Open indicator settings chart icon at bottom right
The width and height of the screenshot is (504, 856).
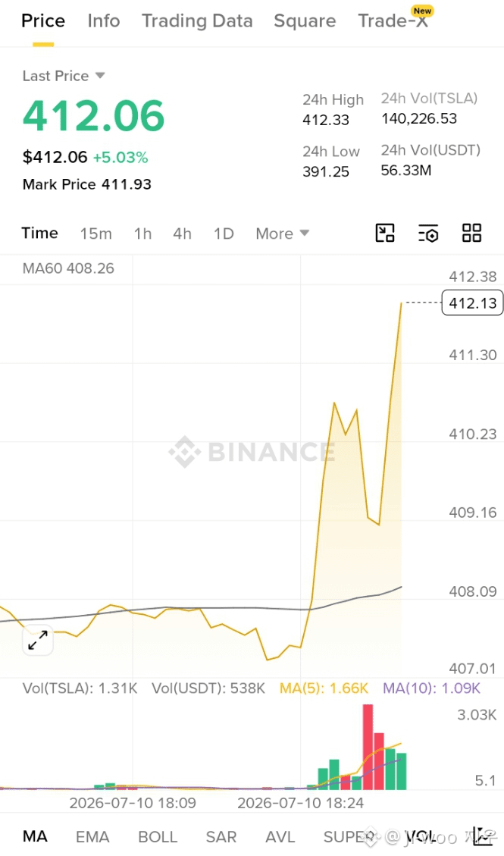pos(482,836)
